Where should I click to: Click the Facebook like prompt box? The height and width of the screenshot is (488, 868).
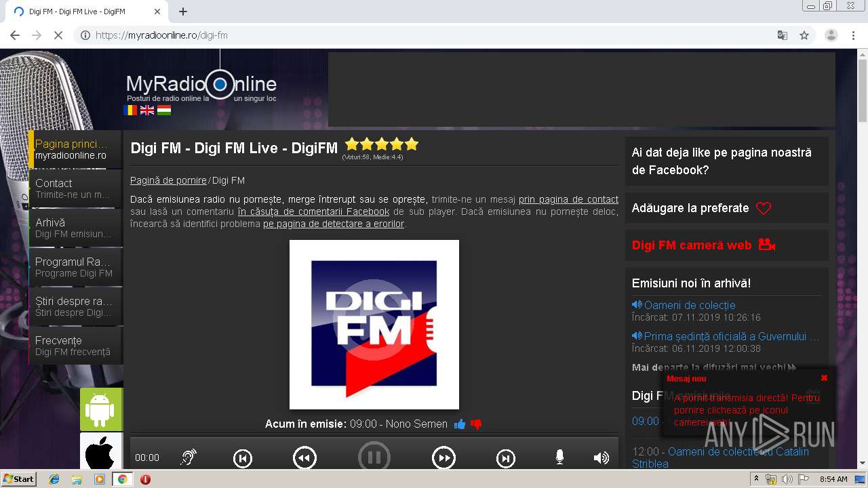[727, 161]
